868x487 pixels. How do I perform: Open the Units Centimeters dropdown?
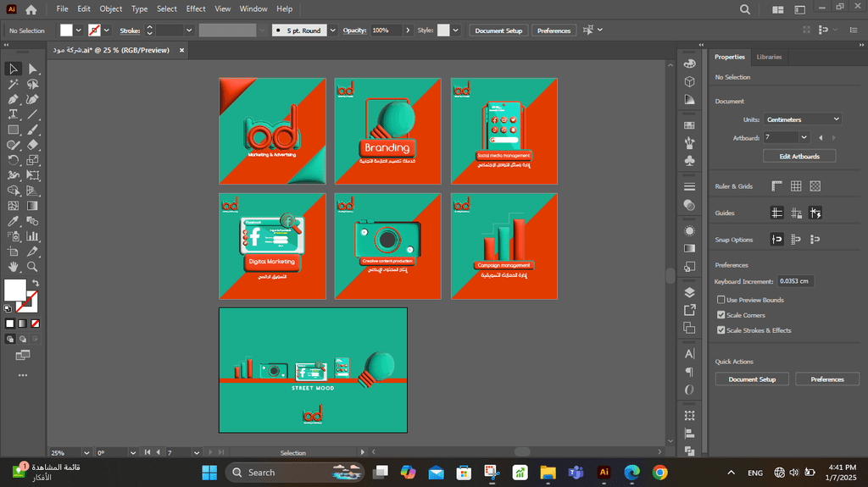pyautogui.click(x=803, y=119)
